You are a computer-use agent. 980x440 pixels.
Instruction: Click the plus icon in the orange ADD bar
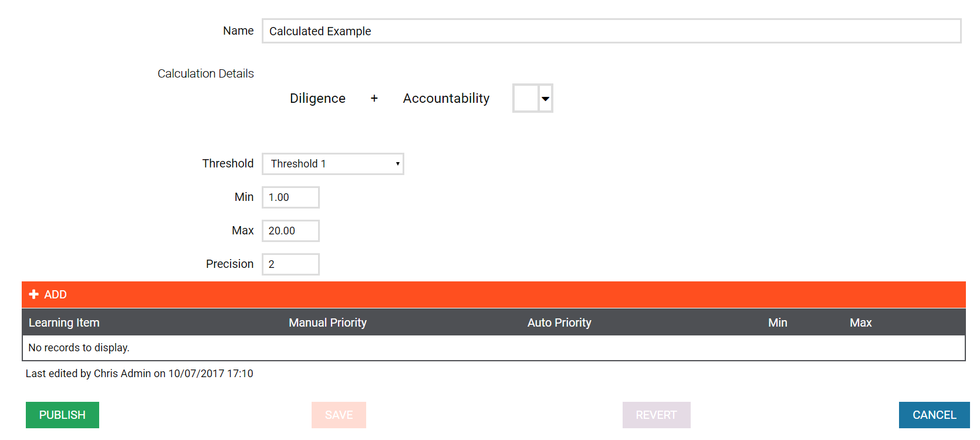[x=34, y=294]
